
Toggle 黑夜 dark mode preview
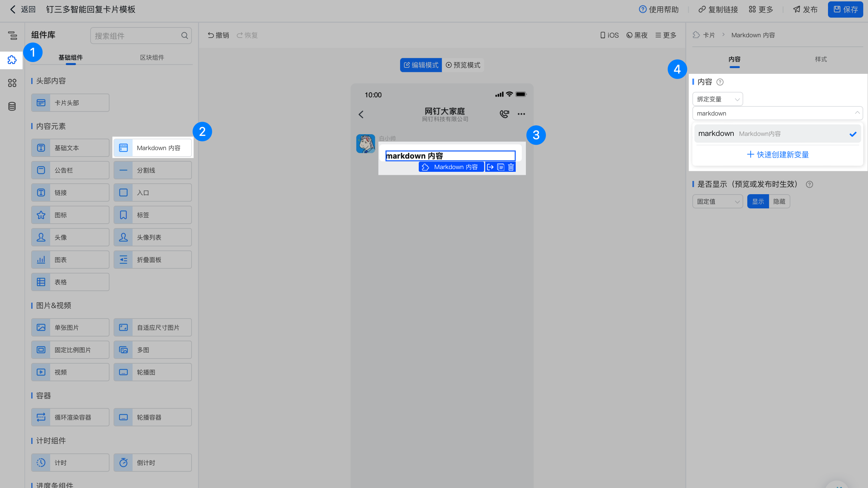tap(637, 35)
